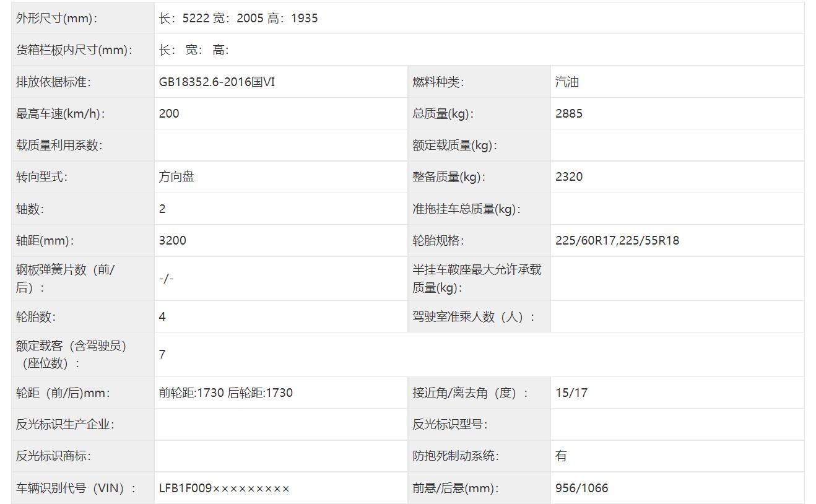Select the GB18352.6-2016国VI value

217,82
